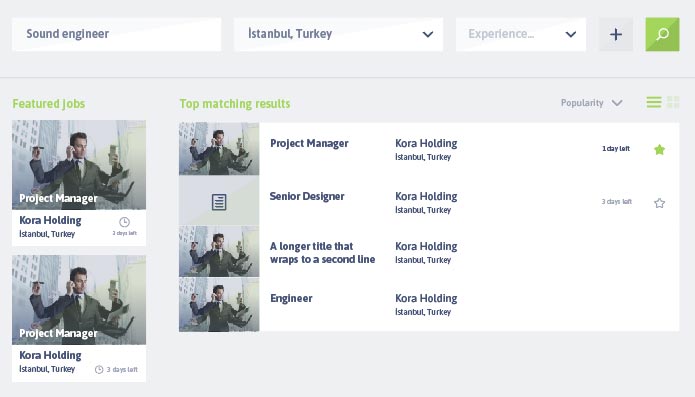Open the İstanbul, Turkey location dropdown
Viewport: 695px width, 397px height.
click(x=338, y=34)
